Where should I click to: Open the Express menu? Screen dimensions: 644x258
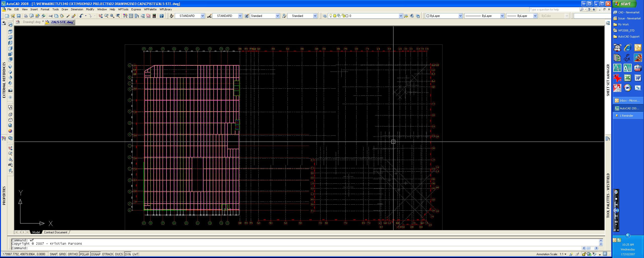click(136, 9)
